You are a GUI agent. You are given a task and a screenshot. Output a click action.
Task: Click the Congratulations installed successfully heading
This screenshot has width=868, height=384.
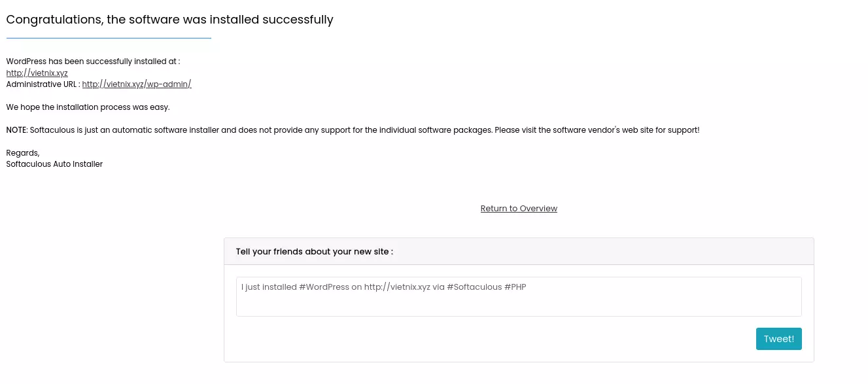click(170, 20)
